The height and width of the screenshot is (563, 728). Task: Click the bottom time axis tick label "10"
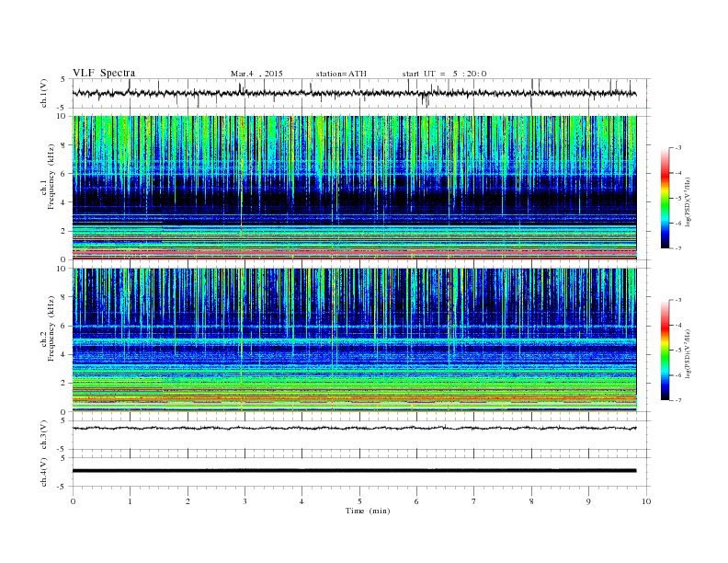click(646, 501)
